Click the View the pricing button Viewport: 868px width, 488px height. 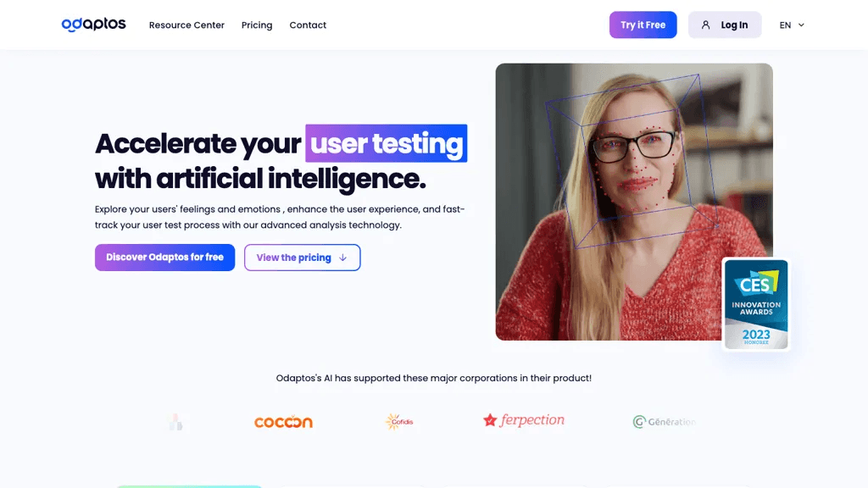pyautogui.click(x=303, y=258)
